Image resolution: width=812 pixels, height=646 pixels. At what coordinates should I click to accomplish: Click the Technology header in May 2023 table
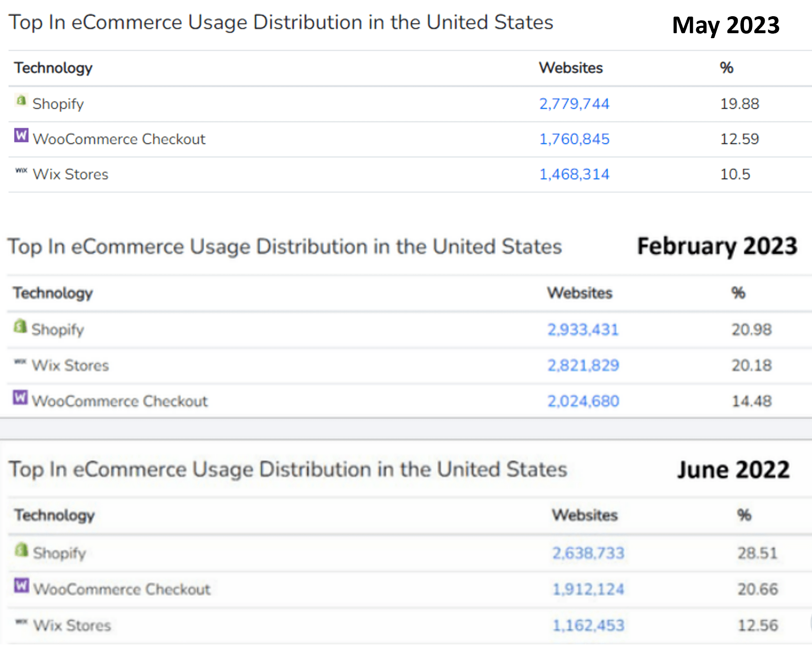coord(53,69)
